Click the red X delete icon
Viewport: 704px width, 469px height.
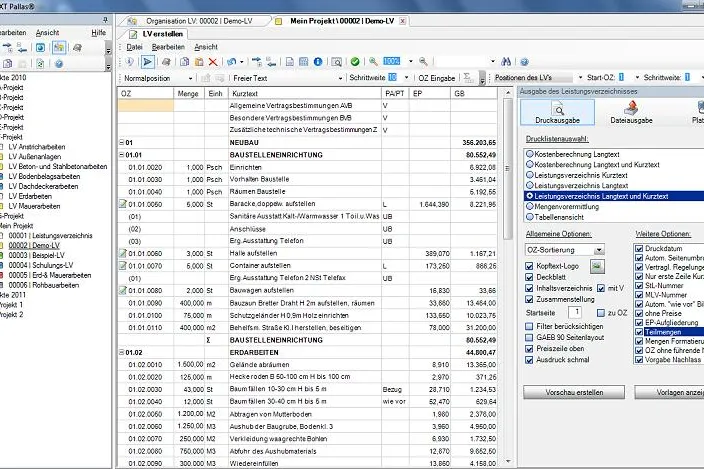(213, 61)
